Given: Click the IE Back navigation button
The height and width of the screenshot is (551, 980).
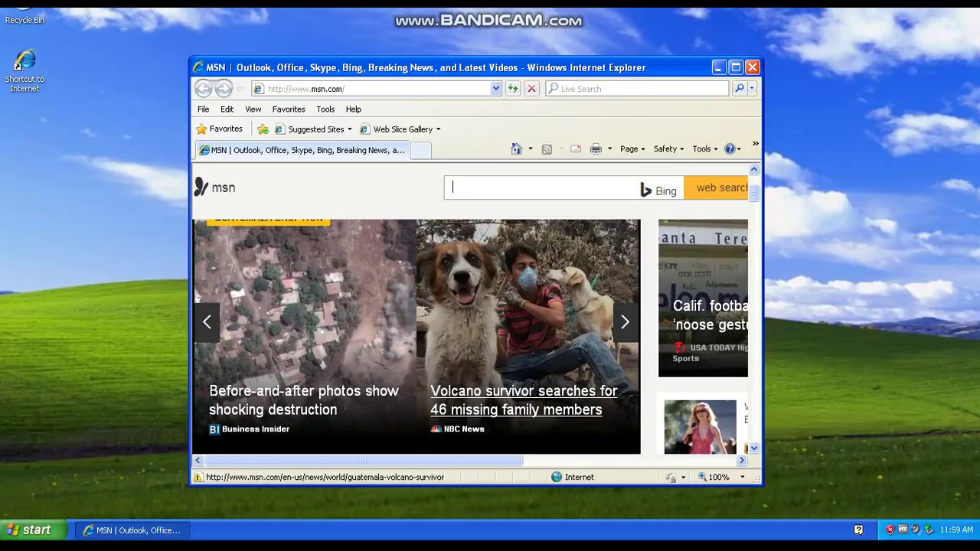Looking at the screenshot, I should click(203, 89).
